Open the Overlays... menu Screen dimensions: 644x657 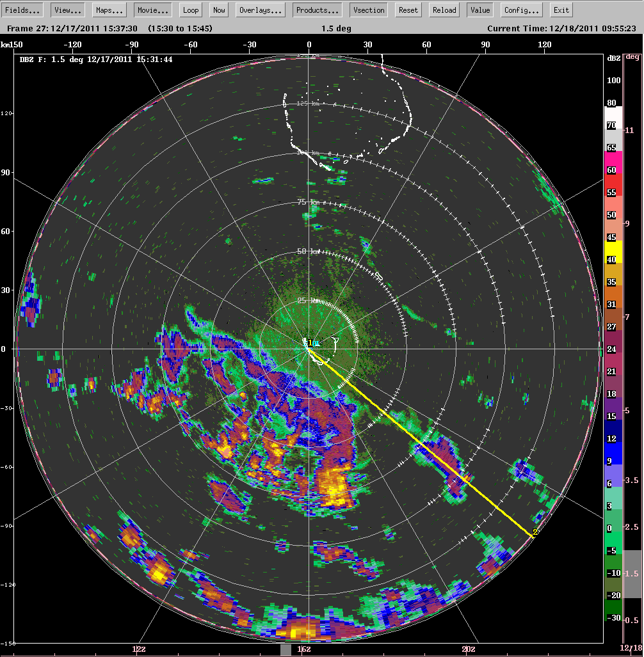261,10
